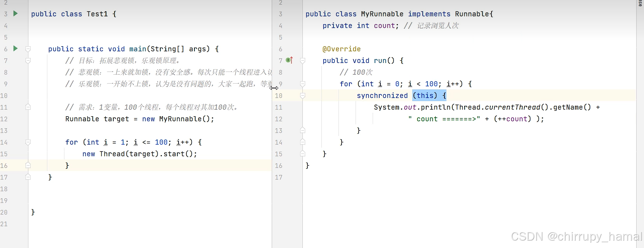Click the '(++count)' expression
This screenshot has width=644, height=248.
[x=512, y=119]
